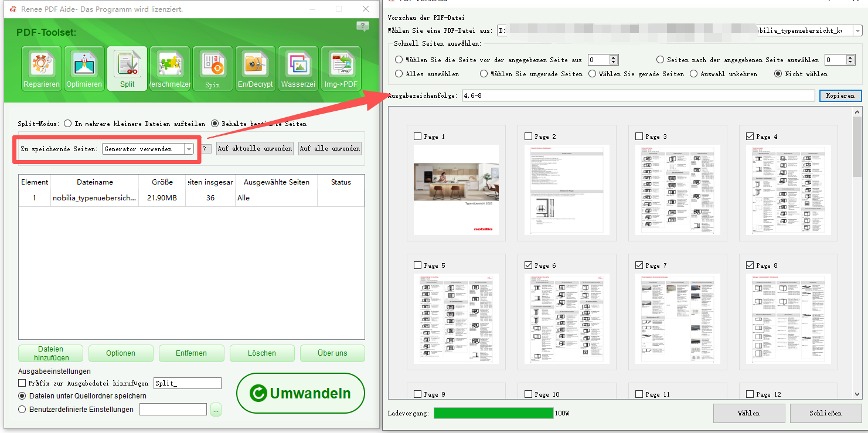Click the green Ladevorgang progress bar

tap(493, 413)
